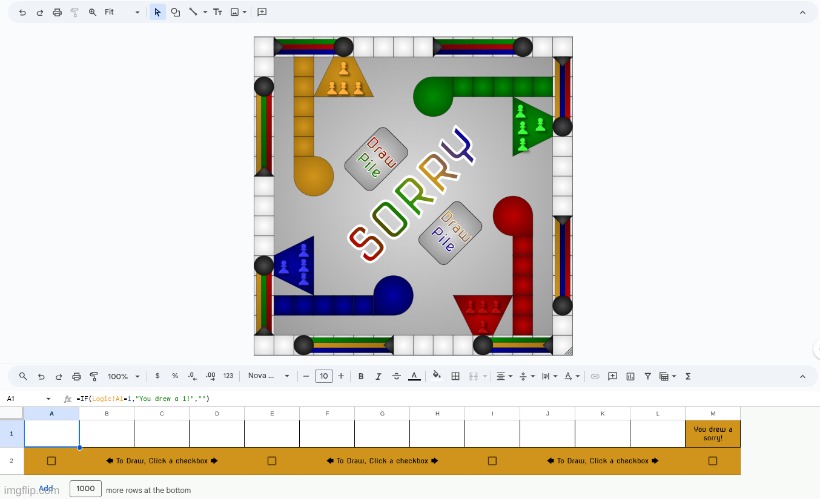The width and height of the screenshot is (820, 499).
Task: Print the drawing from top toolbar
Action: click(57, 12)
